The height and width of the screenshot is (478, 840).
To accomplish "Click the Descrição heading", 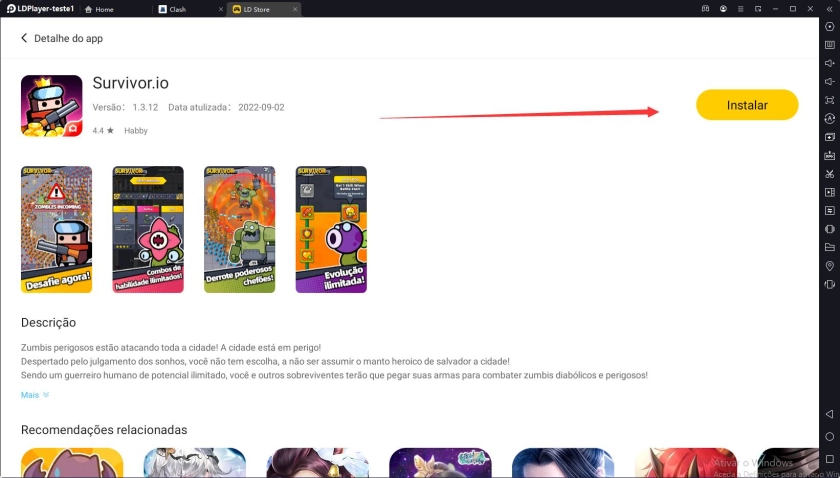I will (48, 323).
